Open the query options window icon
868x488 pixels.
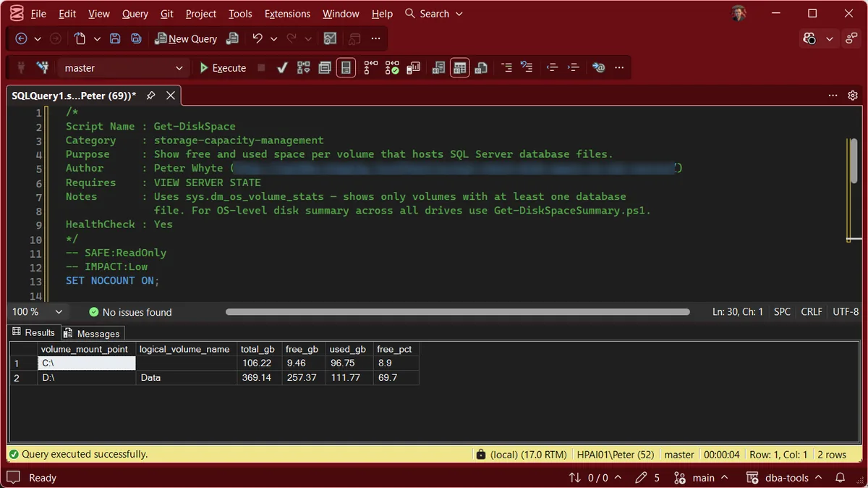(x=325, y=67)
